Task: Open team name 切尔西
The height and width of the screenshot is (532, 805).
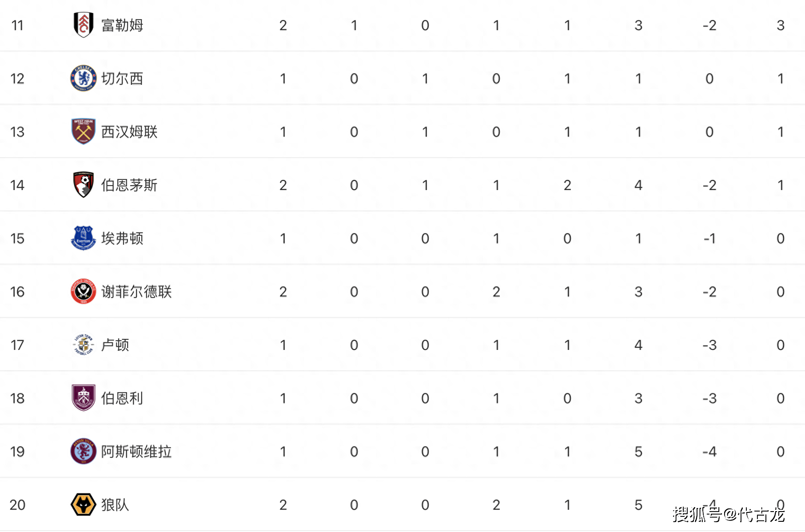Action: (x=122, y=79)
